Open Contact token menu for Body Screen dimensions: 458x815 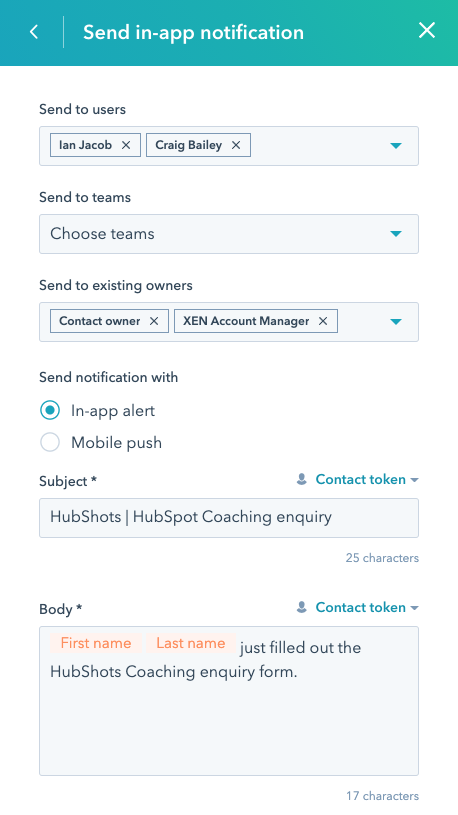pos(367,607)
